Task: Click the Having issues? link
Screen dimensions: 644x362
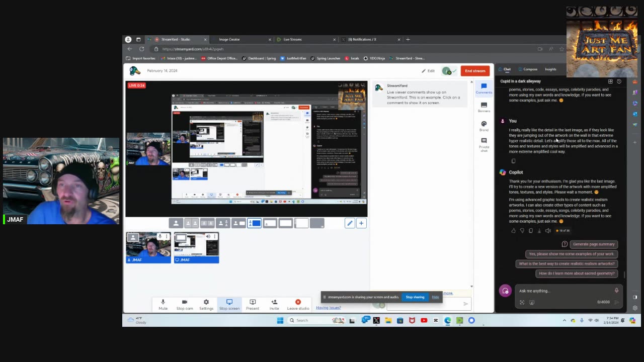Action: pos(329,308)
